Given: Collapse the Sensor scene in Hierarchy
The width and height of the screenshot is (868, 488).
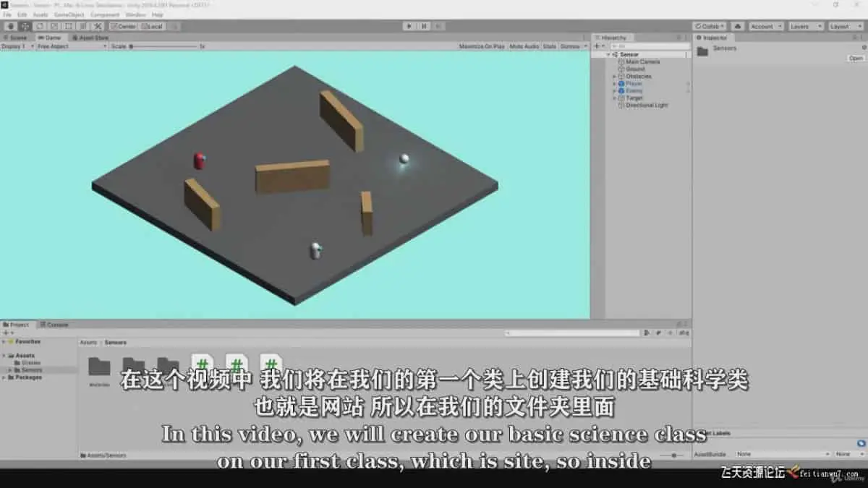Looking at the screenshot, I should pos(608,55).
